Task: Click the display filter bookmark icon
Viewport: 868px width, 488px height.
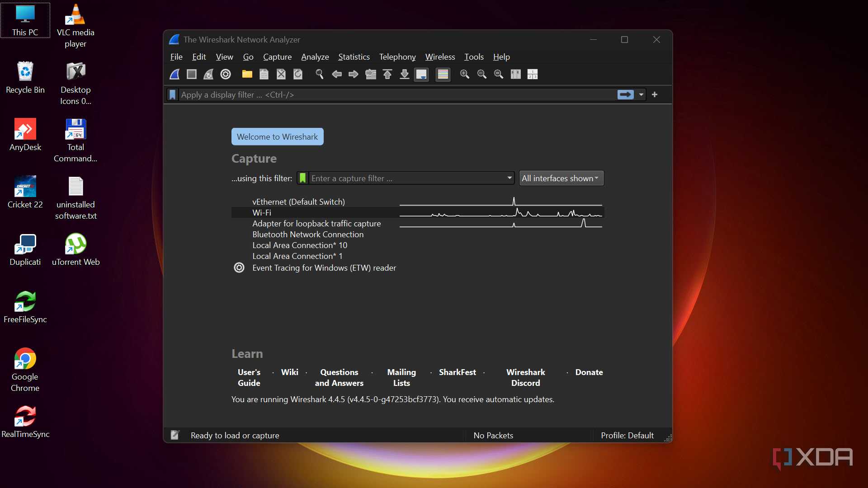Action: tap(172, 94)
